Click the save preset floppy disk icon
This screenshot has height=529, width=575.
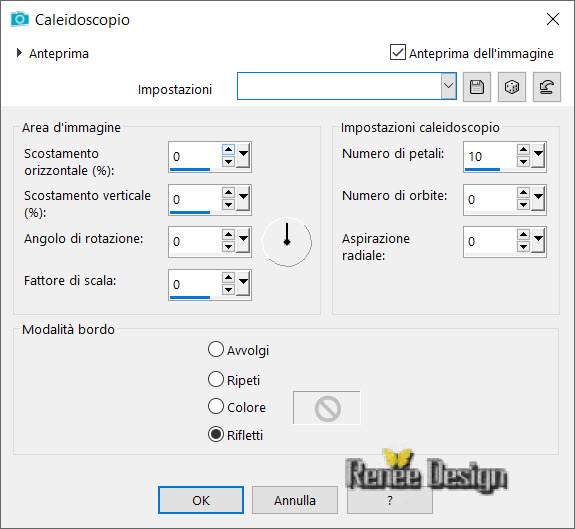477,87
